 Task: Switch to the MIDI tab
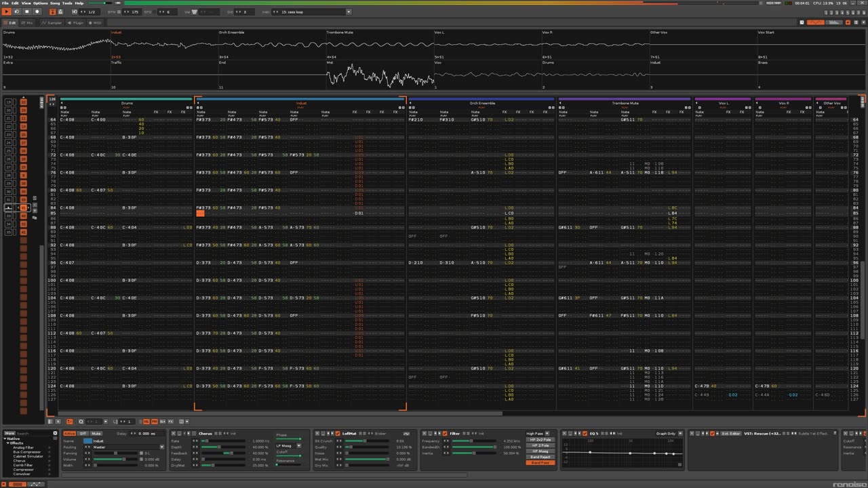[94, 23]
